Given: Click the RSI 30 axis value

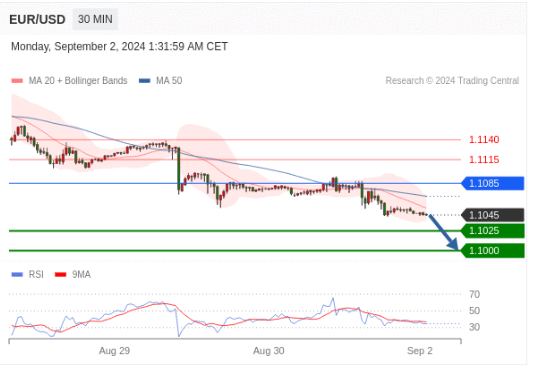Looking at the screenshot, I should 474,327.
